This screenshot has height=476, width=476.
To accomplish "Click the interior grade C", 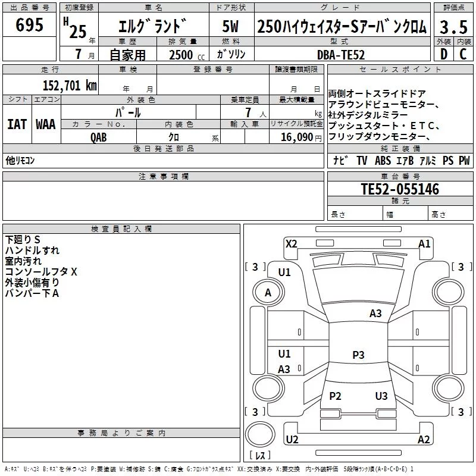I will 463,54.
